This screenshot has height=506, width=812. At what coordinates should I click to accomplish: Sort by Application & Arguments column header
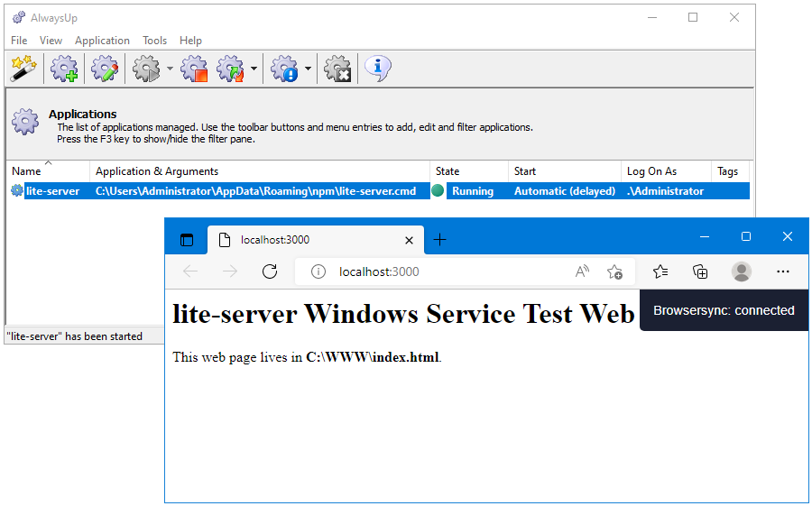(x=260, y=171)
